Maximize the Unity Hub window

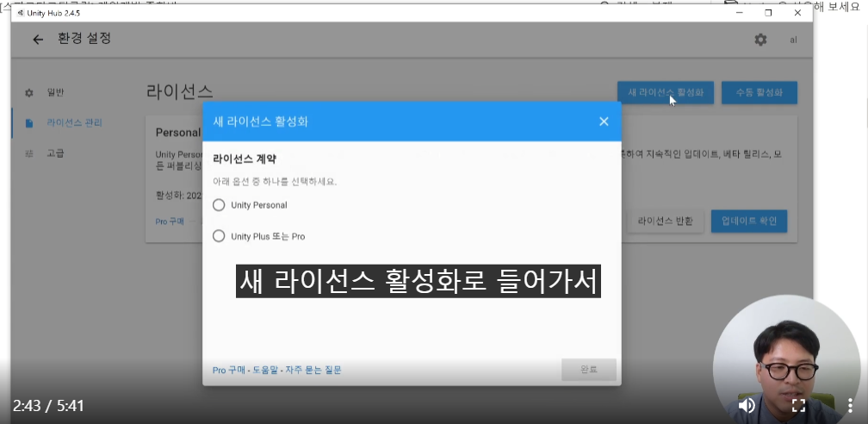[768, 13]
